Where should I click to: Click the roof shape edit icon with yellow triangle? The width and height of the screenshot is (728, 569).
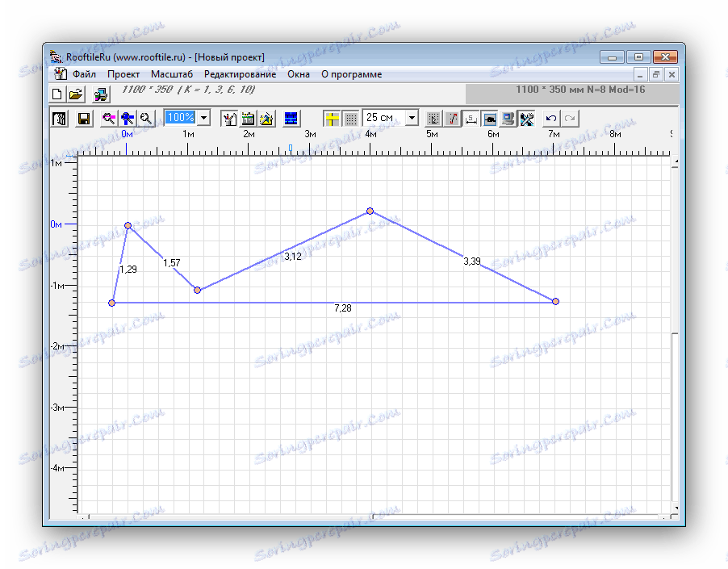(x=266, y=119)
